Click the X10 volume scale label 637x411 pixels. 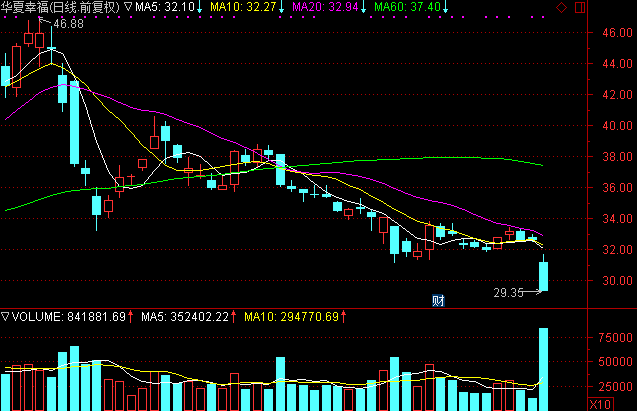coord(600,405)
